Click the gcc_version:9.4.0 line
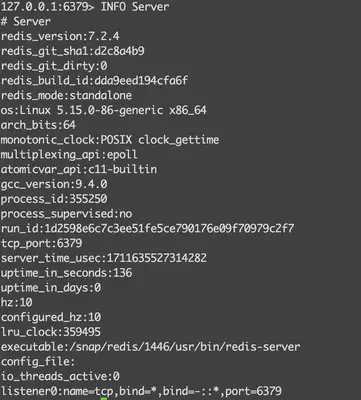This screenshot has width=361, height=400. tap(54, 184)
